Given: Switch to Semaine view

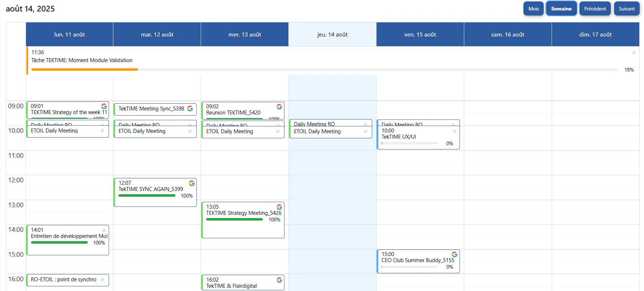Looking at the screenshot, I should pyautogui.click(x=561, y=9).
